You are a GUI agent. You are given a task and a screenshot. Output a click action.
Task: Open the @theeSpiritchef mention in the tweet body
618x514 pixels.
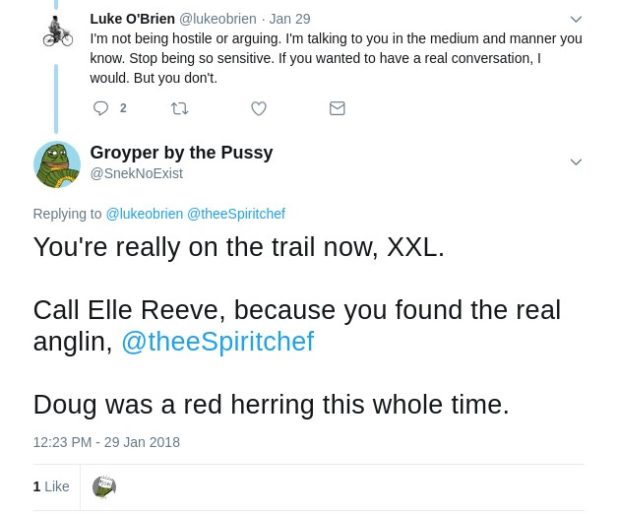click(x=217, y=342)
